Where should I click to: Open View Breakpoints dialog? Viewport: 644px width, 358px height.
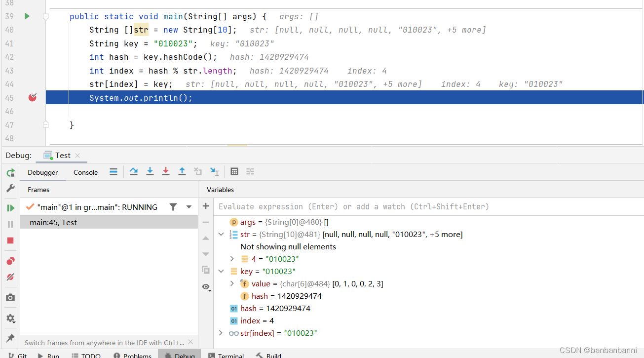pyautogui.click(x=10, y=261)
